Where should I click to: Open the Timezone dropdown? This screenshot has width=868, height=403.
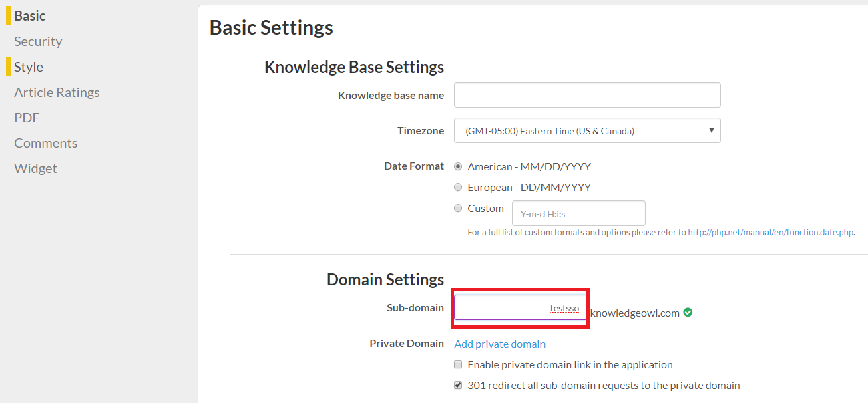click(587, 131)
